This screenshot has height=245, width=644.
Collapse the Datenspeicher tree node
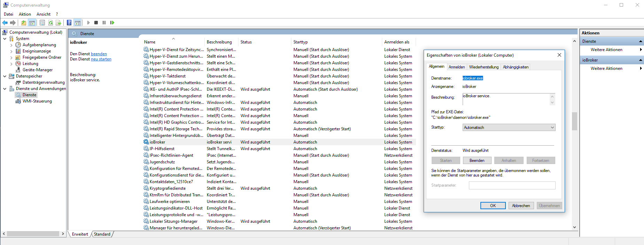click(5, 76)
